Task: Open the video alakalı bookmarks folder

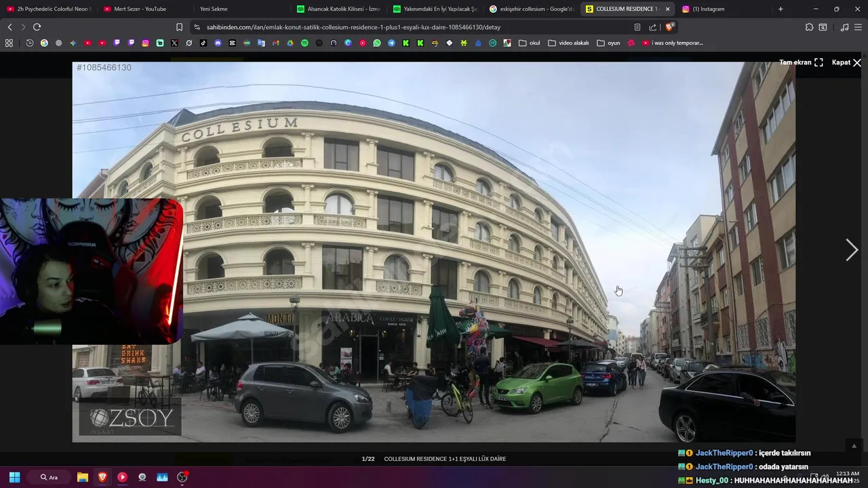Action: [x=568, y=43]
